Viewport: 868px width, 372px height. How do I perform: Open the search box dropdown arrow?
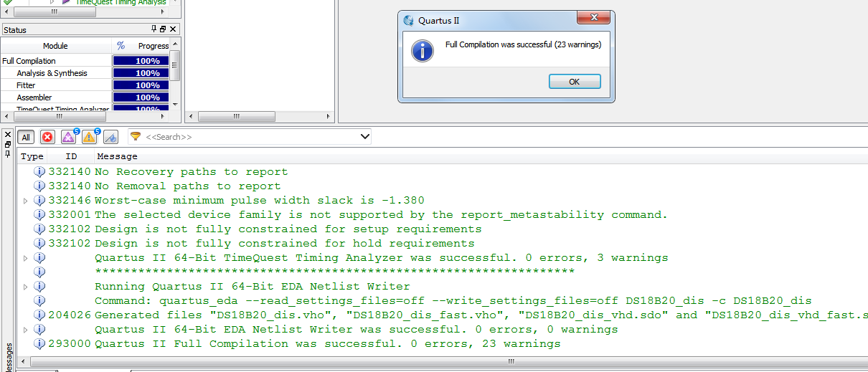(364, 136)
